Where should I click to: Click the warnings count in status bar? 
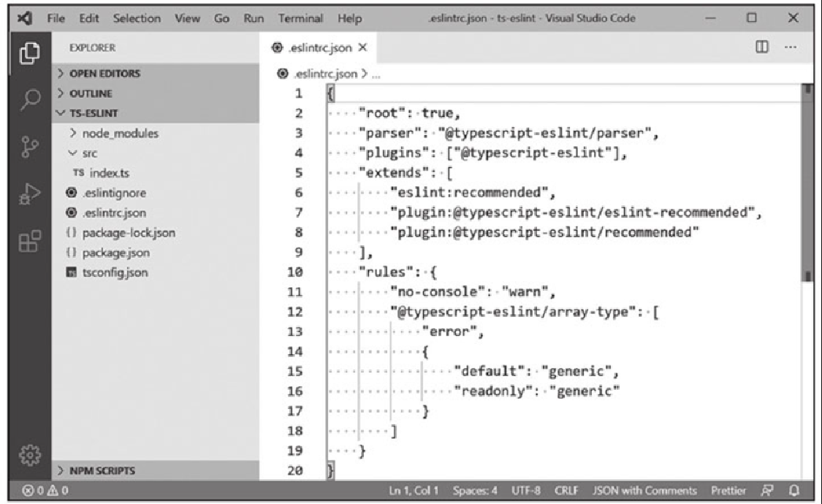tap(58, 491)
